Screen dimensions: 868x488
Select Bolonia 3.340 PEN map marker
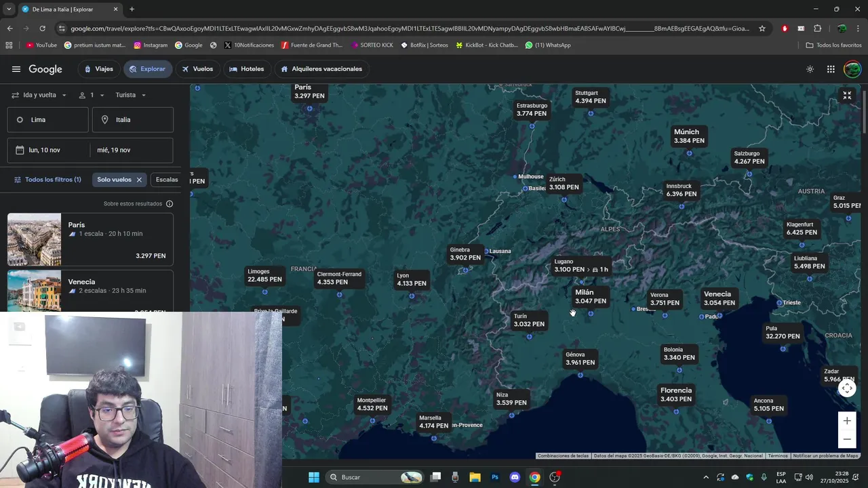point(679,354)
